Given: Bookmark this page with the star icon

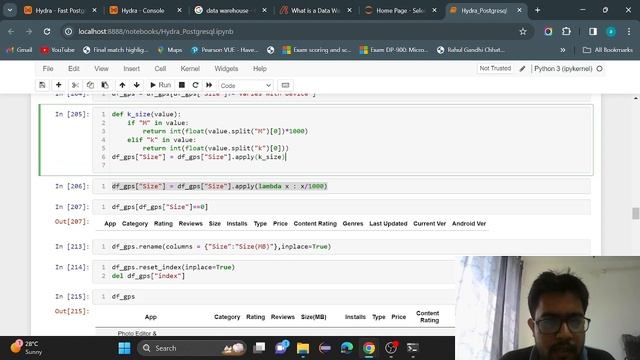Looking at the screenshot, I should (523, 31).
